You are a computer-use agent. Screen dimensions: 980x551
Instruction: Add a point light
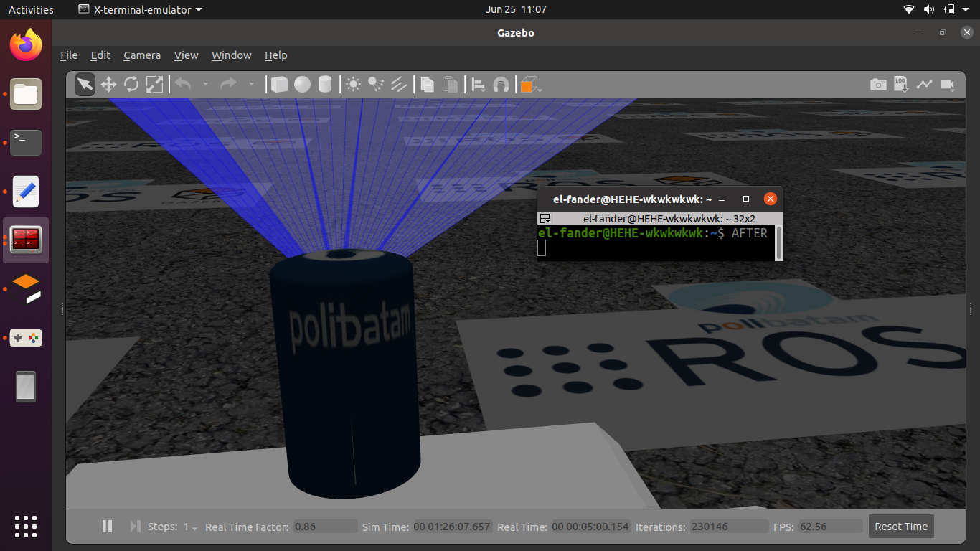(x=353, y=85)
